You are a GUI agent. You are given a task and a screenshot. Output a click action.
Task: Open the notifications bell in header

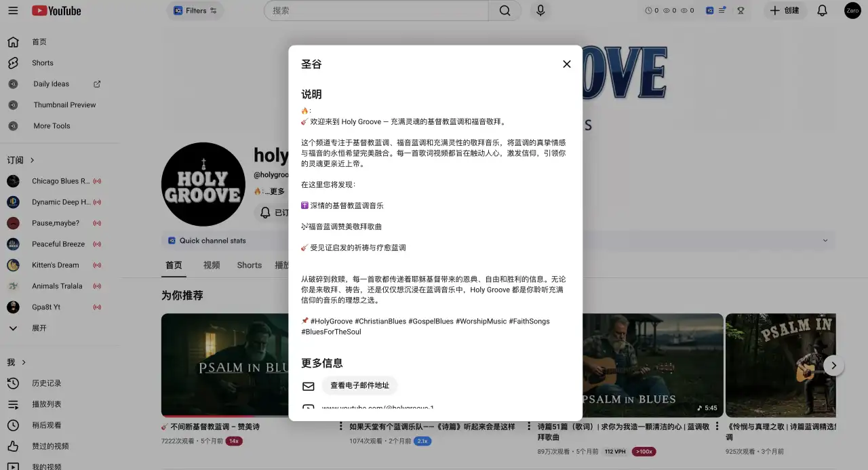tap(823, 11)
